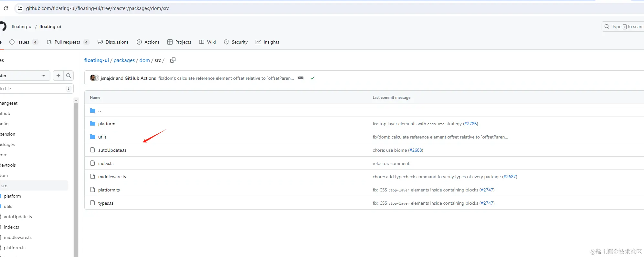Open index.ts in file table
Viewport: 644px width, 257px height.
coord(106,163)
